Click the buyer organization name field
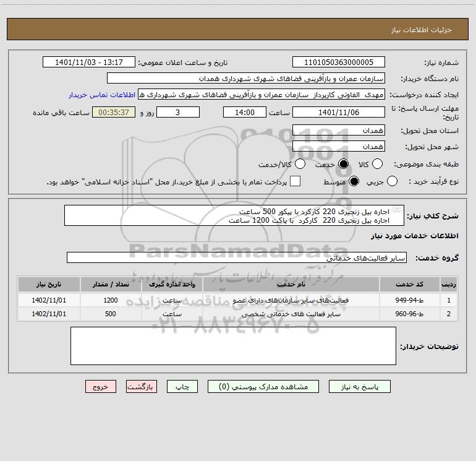 click(246, 79)
